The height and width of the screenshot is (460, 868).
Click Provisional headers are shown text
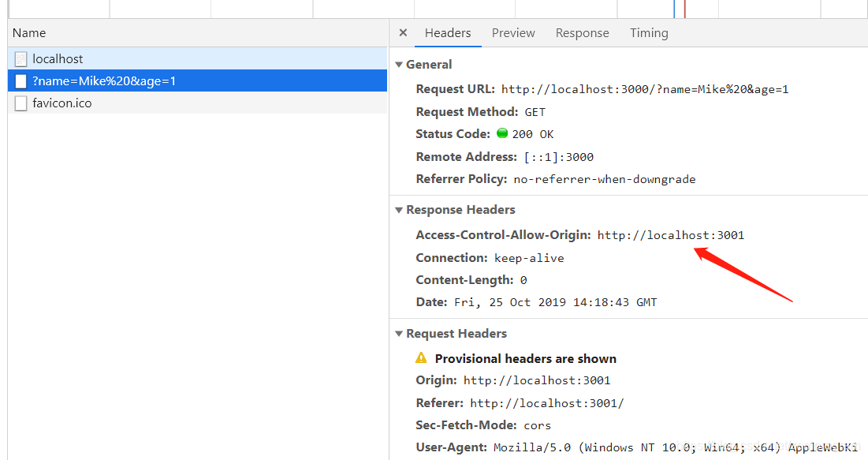click(525, 358)
